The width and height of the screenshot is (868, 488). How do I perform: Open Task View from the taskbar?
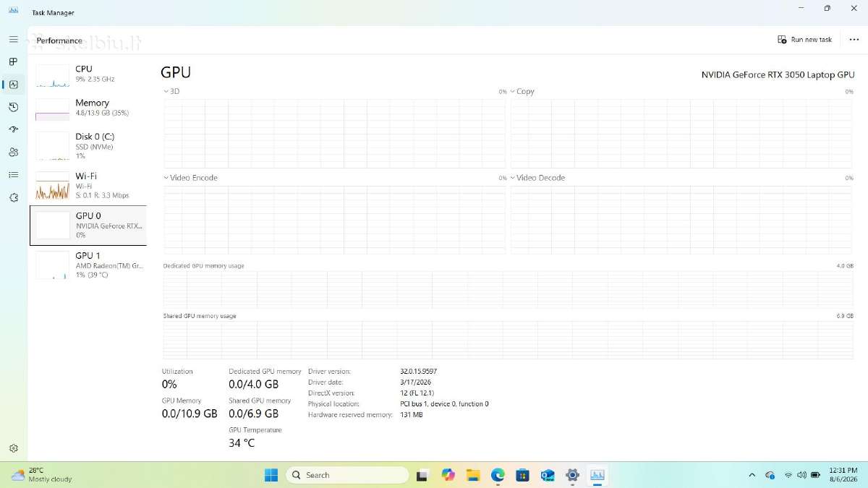[421, 475]
